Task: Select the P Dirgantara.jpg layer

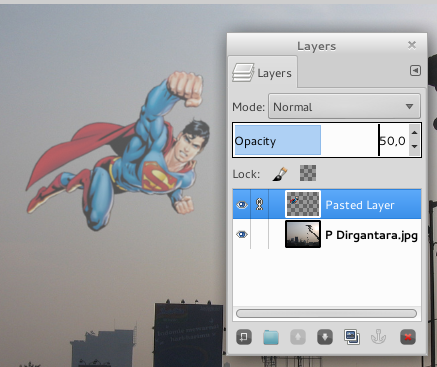Action: (x=327, y=234)
